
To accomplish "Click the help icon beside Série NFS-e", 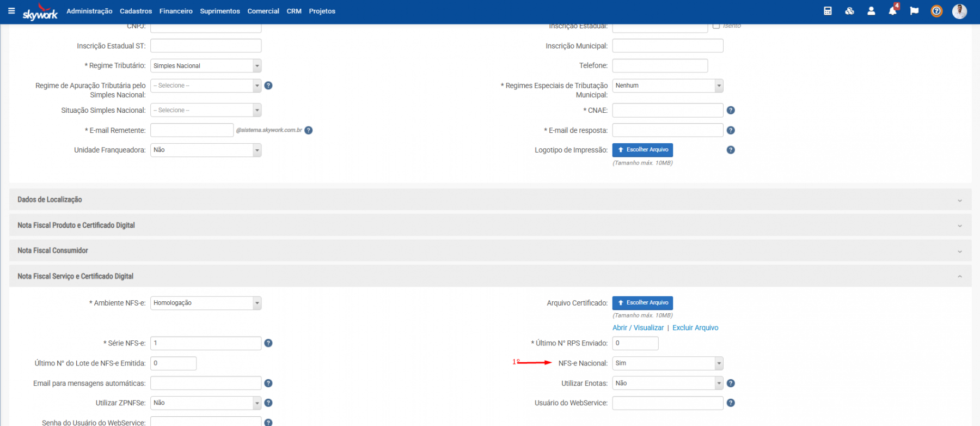I will [268, 343].
